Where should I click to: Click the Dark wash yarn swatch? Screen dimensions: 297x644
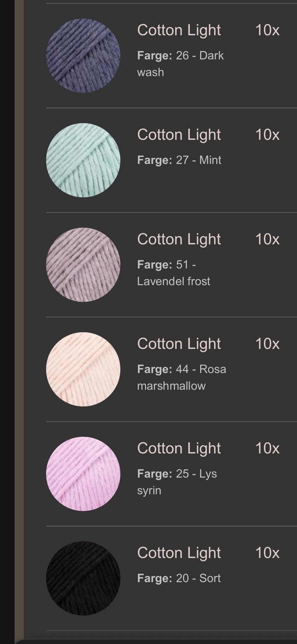83,56
